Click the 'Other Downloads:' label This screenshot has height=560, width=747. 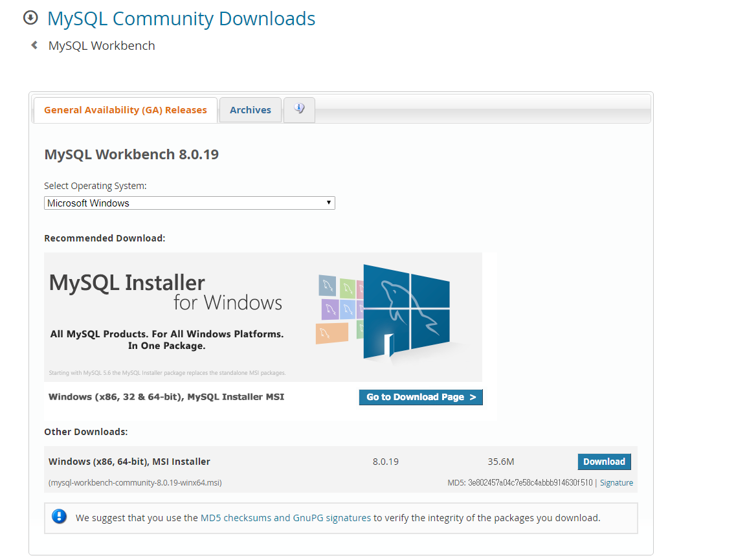(85, 432)
